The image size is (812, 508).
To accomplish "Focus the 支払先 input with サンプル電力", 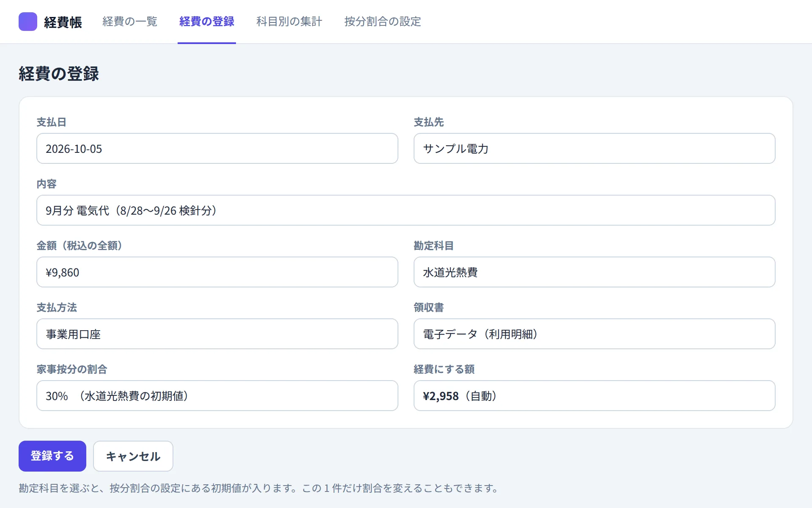I will tap(594, 149).
